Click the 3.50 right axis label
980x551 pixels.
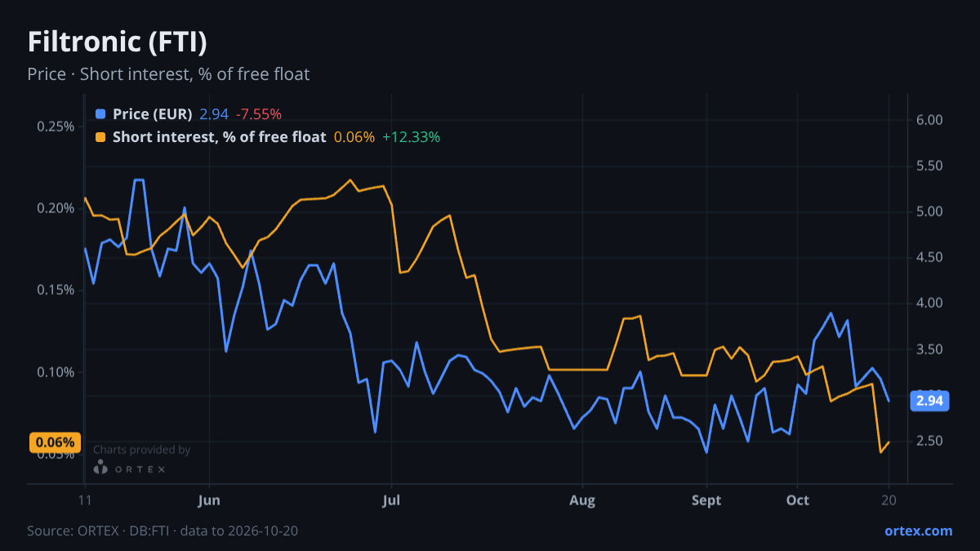pos(930,349)
